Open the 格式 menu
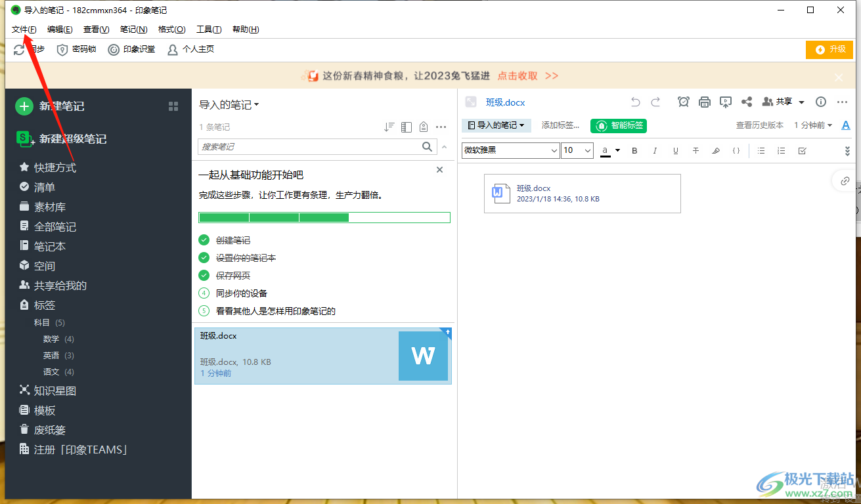This screenshot has width=861, height=504. [171, 30]
